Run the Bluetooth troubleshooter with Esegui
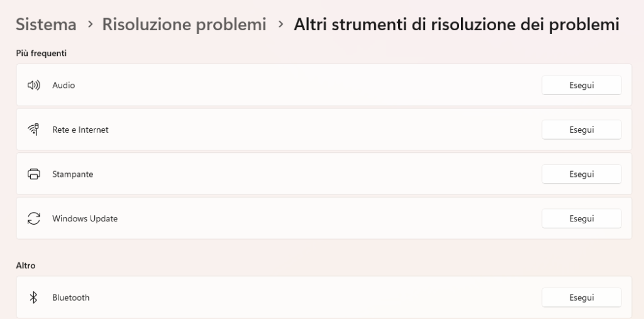Image resolution: width=644 pixels, height=319 pixels. coord(581,298)
